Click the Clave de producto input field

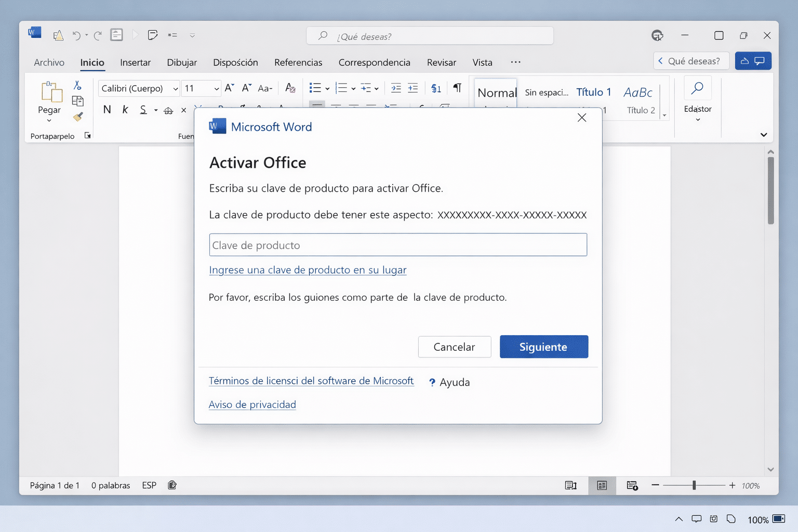pos(398,245)
